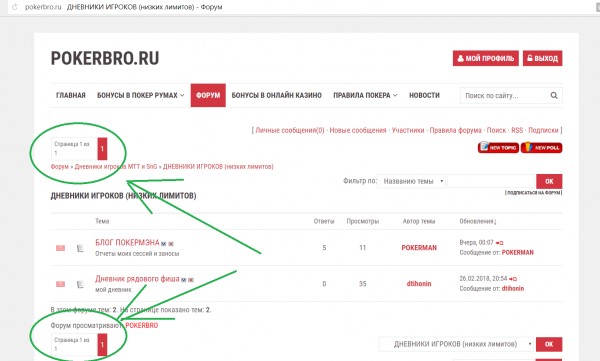This screenshot has width=600, height=361.
Task: Open Новости in navigation menu
Action: (x=424, y=95)
